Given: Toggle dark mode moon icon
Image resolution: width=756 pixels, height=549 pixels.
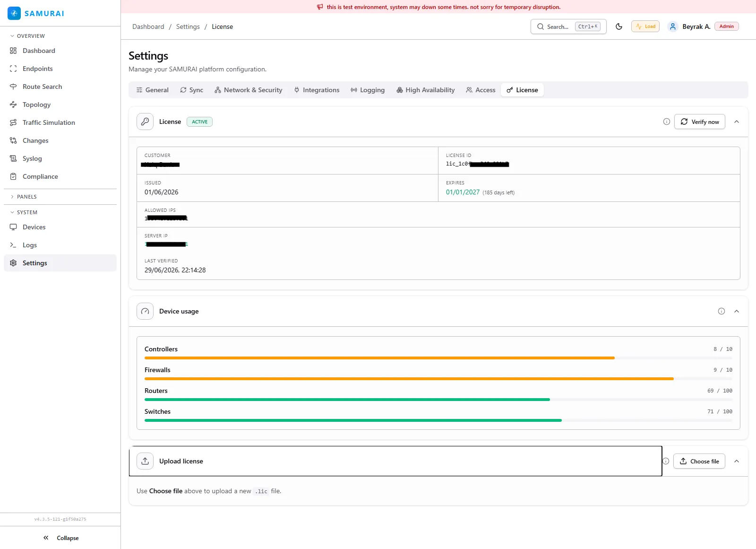Looking at the screenshot, I should point(619,26).
